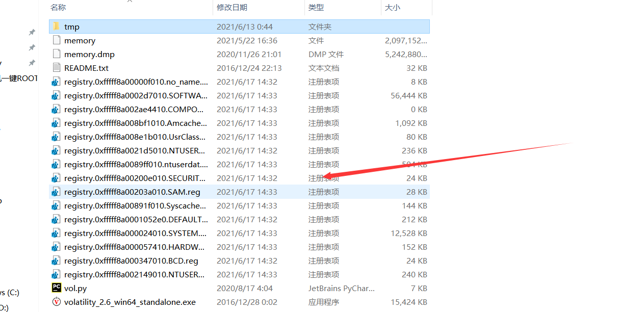Click the sort caret above the 名称 column

[x=130, y=3]
